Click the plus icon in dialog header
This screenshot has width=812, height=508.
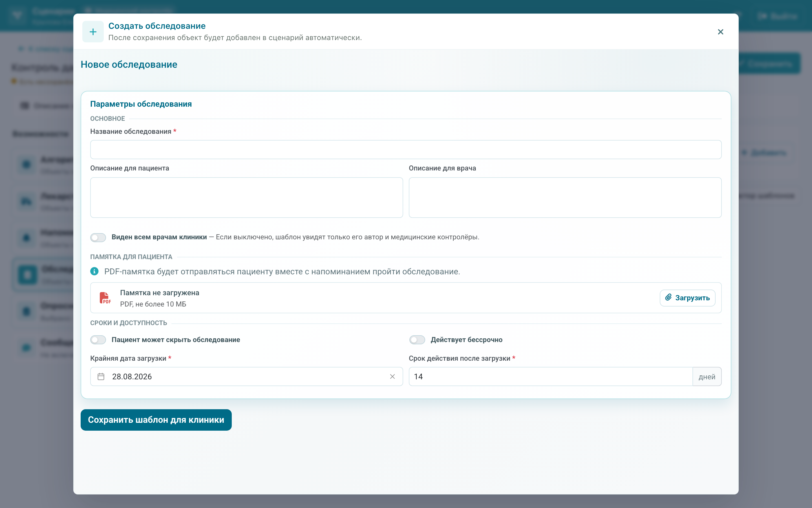[x=93, y=32]
